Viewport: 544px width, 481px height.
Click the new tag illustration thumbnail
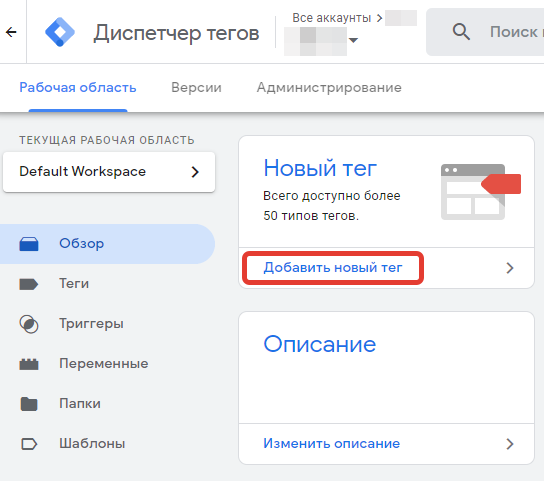(481, 192)
